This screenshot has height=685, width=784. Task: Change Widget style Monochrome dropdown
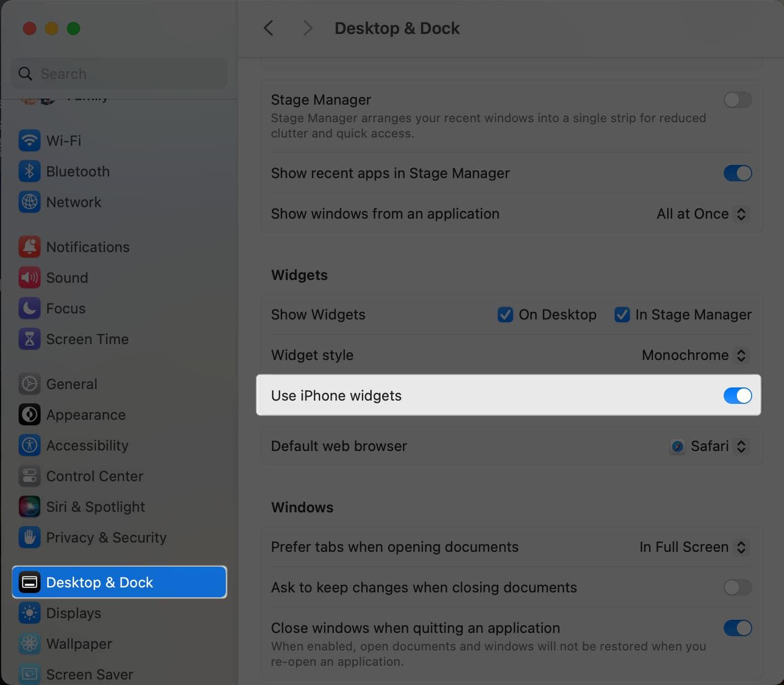pos(695,355)
